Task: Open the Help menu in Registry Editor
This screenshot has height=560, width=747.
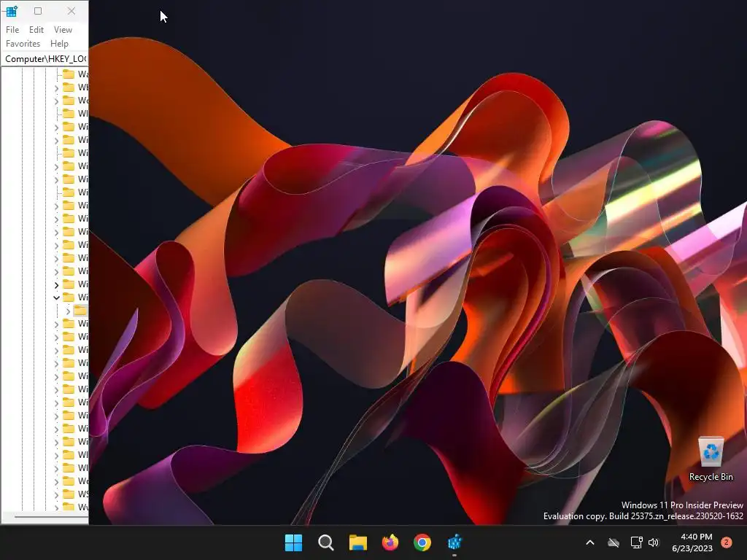Action: pos(60,43)
